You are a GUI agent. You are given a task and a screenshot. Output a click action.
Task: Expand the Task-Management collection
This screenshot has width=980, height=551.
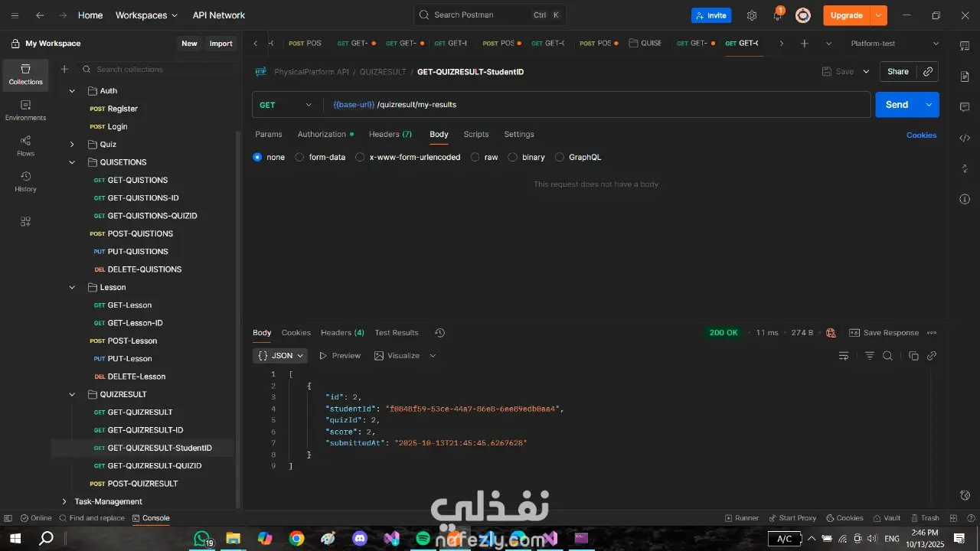pyautogui.click(x=64, y=502)
